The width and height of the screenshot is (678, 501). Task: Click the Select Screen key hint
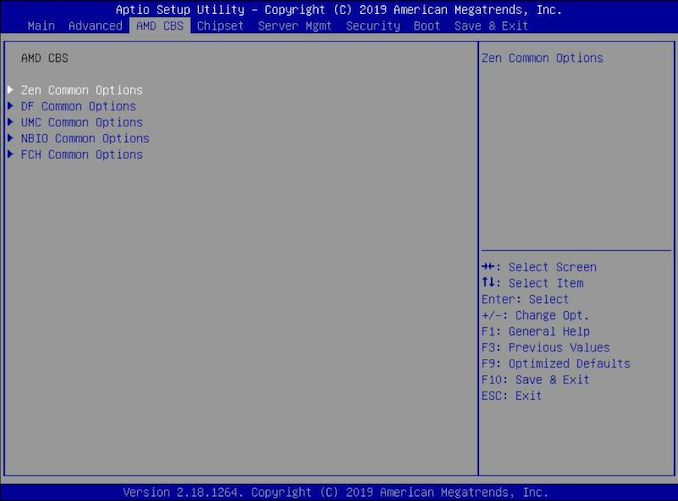point(539,267)
